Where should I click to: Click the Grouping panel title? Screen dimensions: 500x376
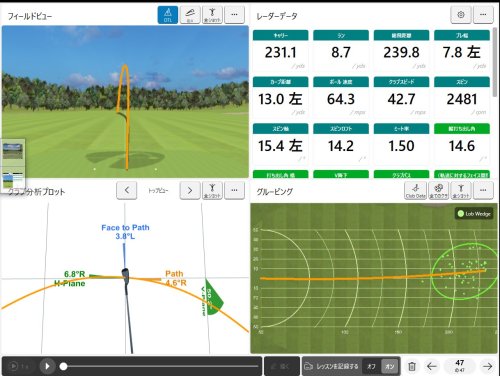275,192
